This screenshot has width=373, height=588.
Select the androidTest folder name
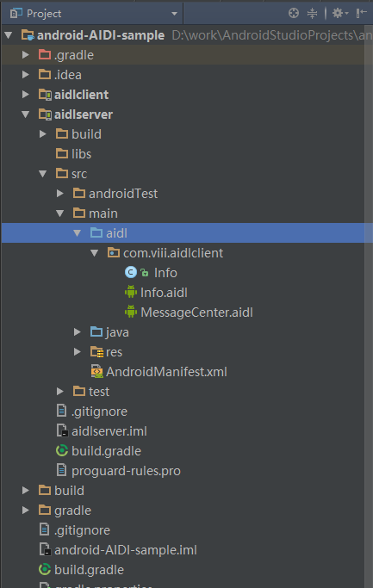point(123,194)
